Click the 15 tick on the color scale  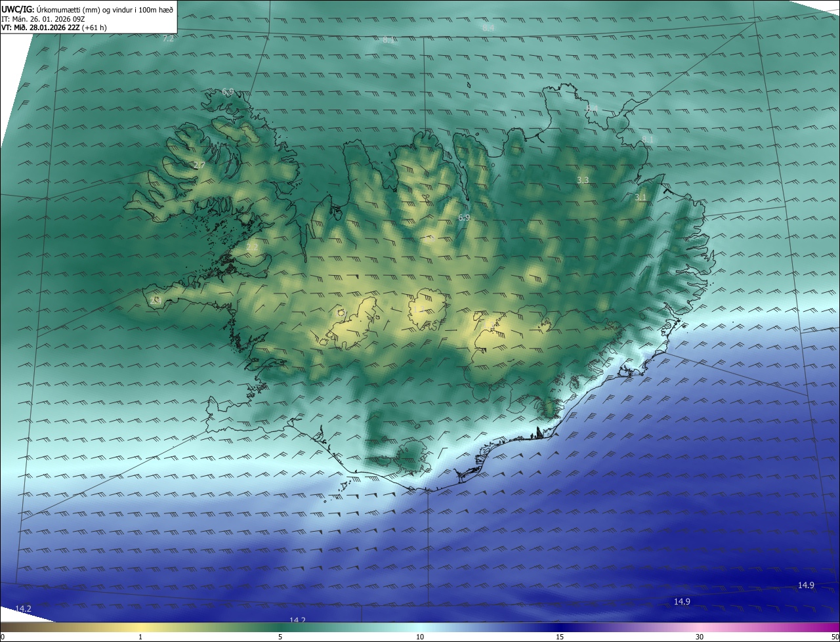click(560, 637)
